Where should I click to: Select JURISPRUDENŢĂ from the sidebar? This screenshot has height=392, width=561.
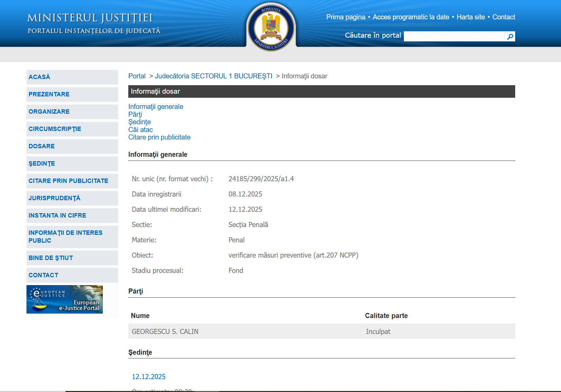pos(54,198)
